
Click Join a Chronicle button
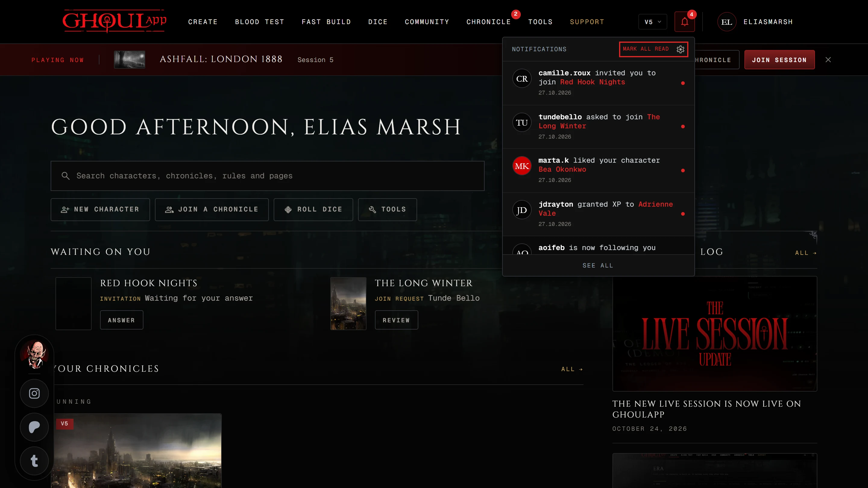tap(212, 209)
